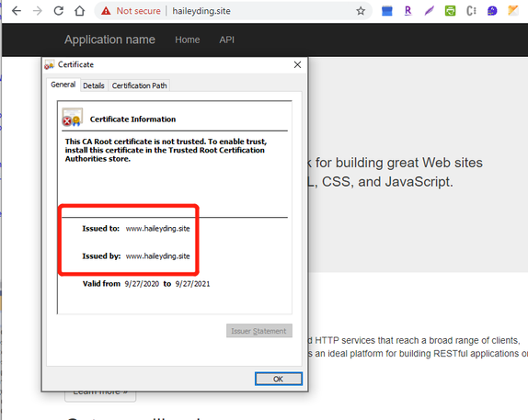Click the Issued by www.haileyding.site value
Viewport: 528px width, 420px height.
pyautogui.click(x=157, y=256)
